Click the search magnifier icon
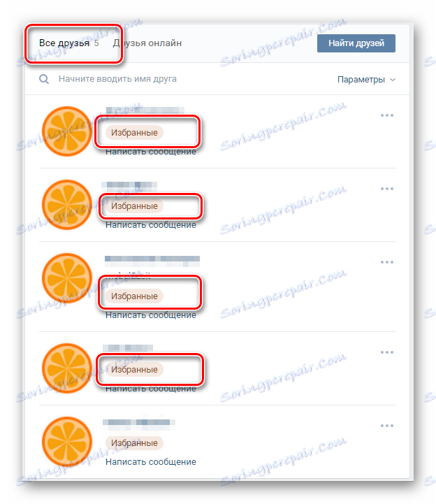 [44, 79]
